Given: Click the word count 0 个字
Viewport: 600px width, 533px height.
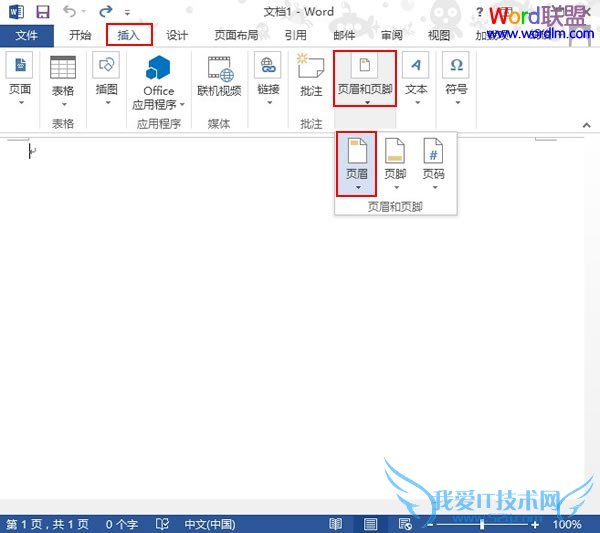Looking at the screenshot, I should click(121, 524).
